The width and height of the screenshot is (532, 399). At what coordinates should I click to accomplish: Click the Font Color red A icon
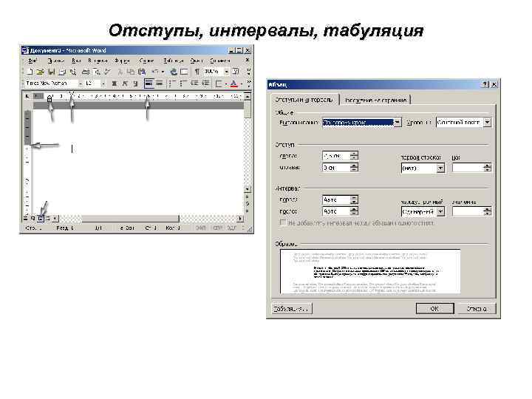pyautogui.click(x=233, y=83)
